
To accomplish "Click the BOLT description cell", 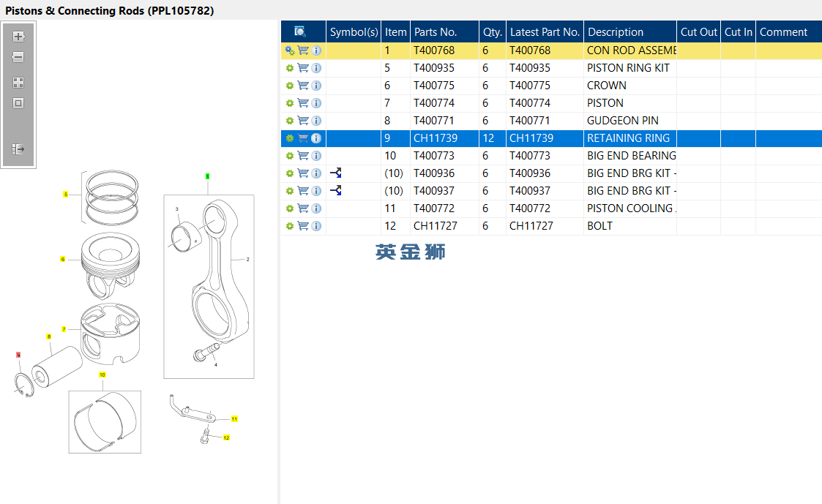I will click(x=630, y=226).
